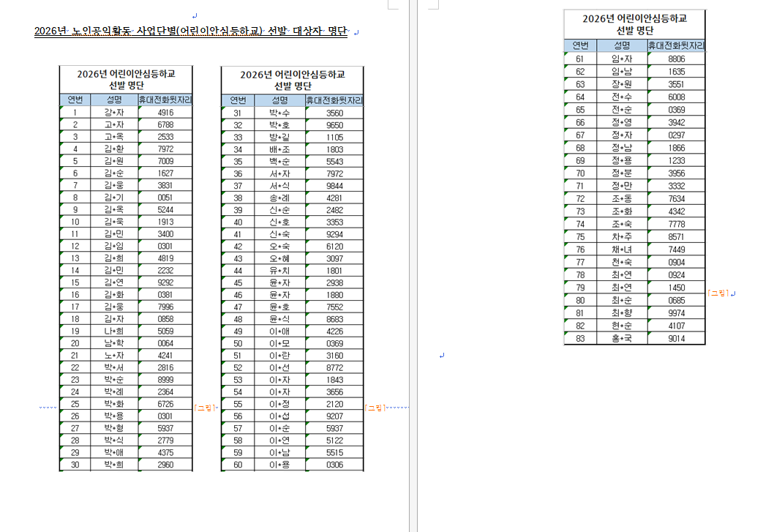
Task: Click the underlined document title at top
Action: click(x=190, y=31)
